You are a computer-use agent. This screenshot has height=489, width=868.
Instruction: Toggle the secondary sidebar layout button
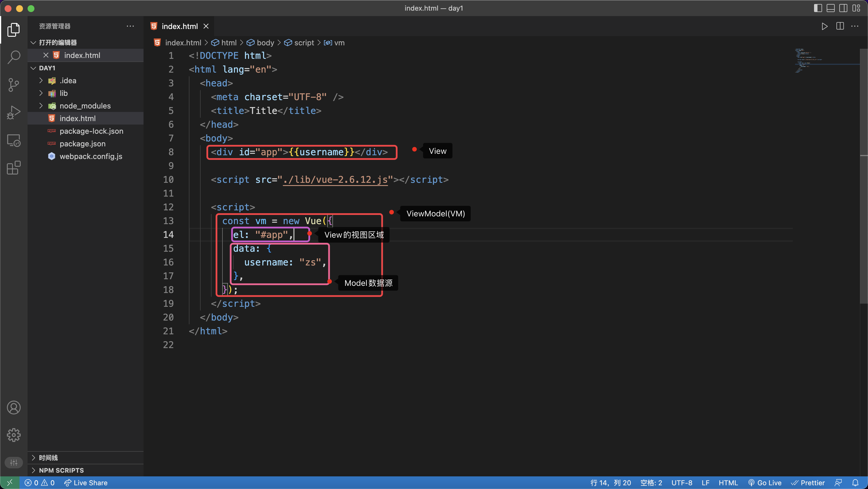843,8
